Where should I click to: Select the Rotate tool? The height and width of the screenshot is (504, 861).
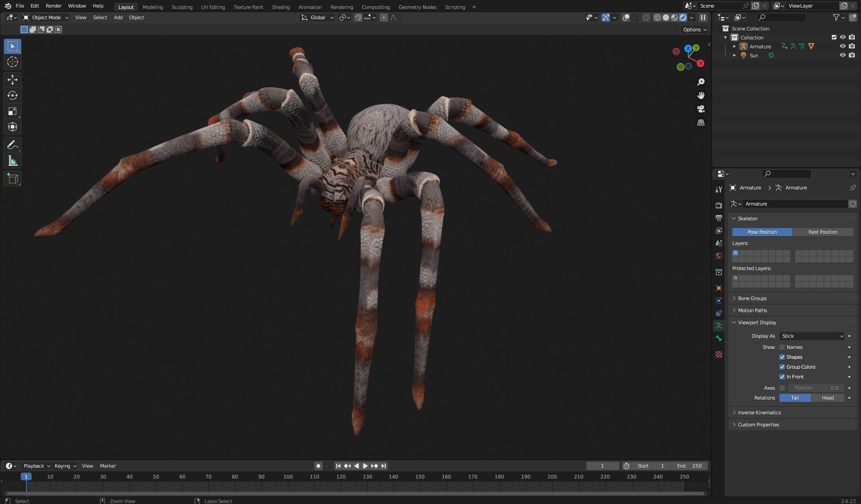pyautogui.click(x=13, y=95)
